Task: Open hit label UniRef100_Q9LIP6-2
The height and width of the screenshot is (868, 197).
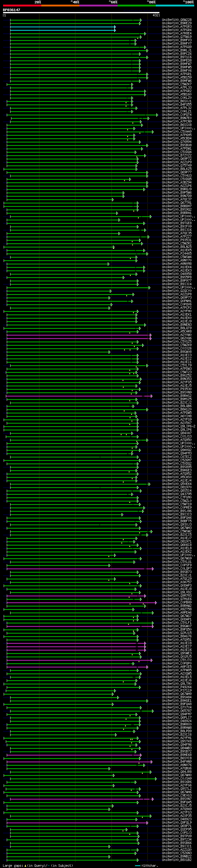Action: tap(179, 426)
